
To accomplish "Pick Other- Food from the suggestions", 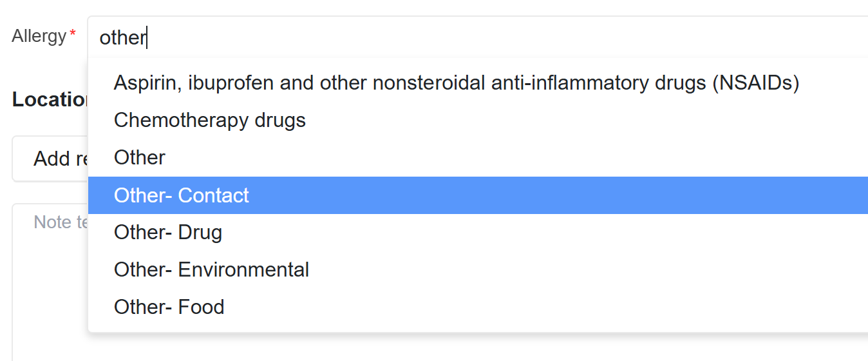I will (x=169, y=307).
